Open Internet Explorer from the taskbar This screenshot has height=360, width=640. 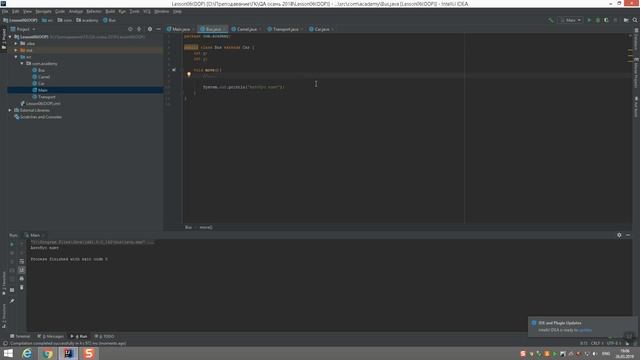27,353
